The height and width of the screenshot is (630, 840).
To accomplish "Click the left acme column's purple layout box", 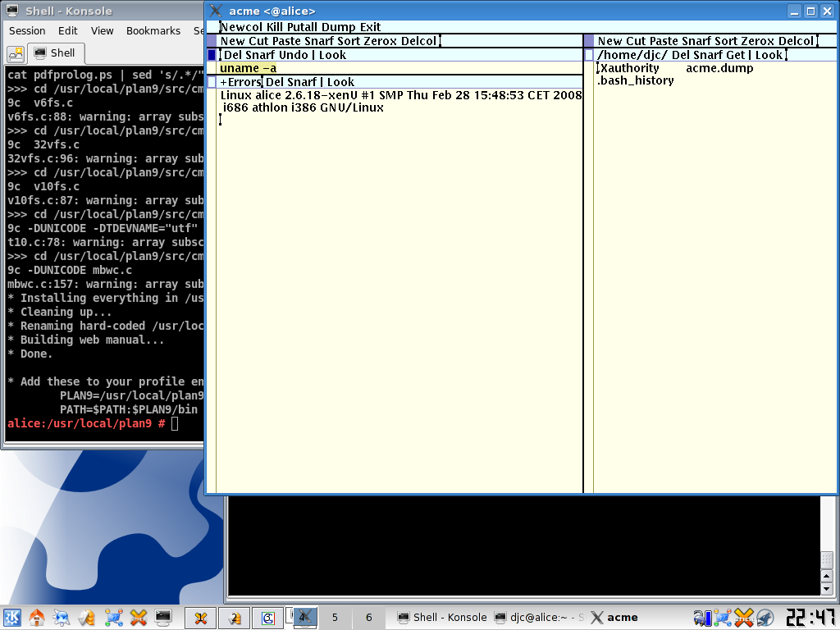I will pyautogui.click(x=212, y=41).
